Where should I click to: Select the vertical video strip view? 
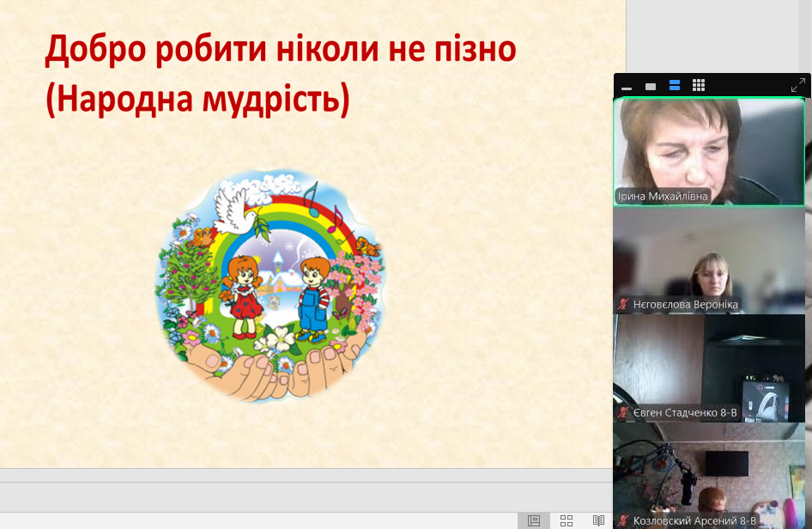point(675,86)
